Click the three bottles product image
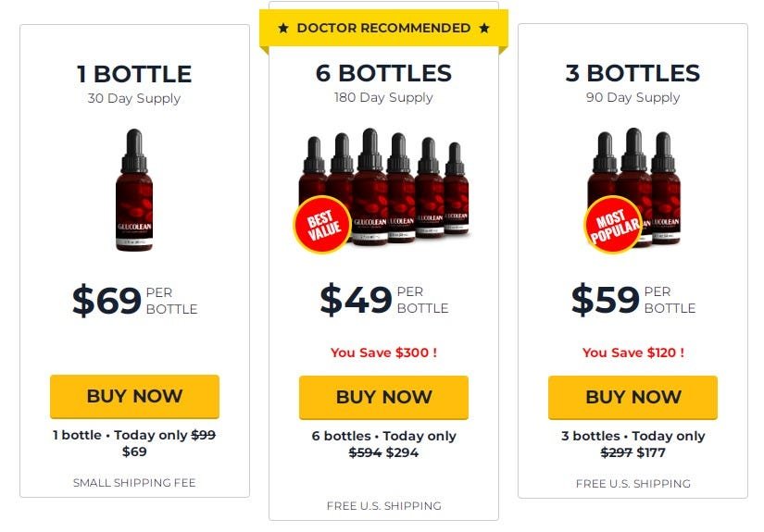Image resolution: width=764 pixels, height=532 pixels. coord(632,189)
